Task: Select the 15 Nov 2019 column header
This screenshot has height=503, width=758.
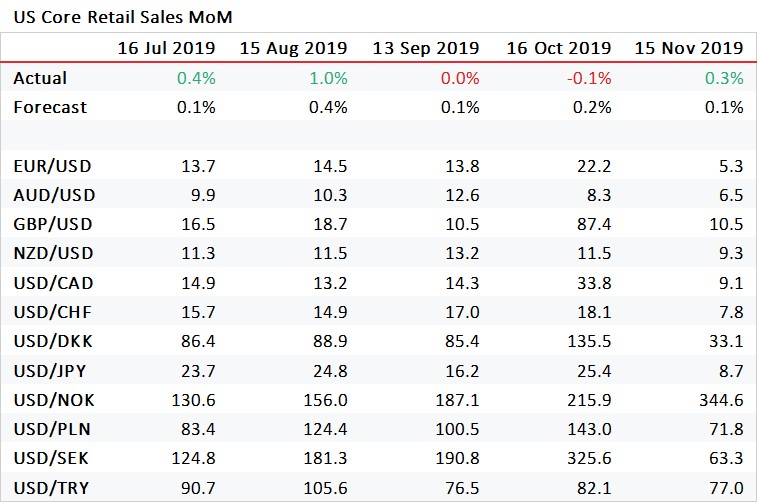Action: [x=689, y=48]
